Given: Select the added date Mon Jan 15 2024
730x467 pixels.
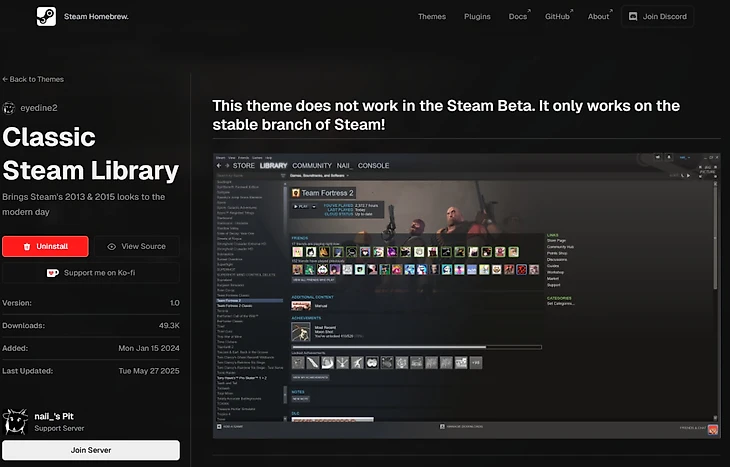Looking at the screenshot, I should 149,348.
